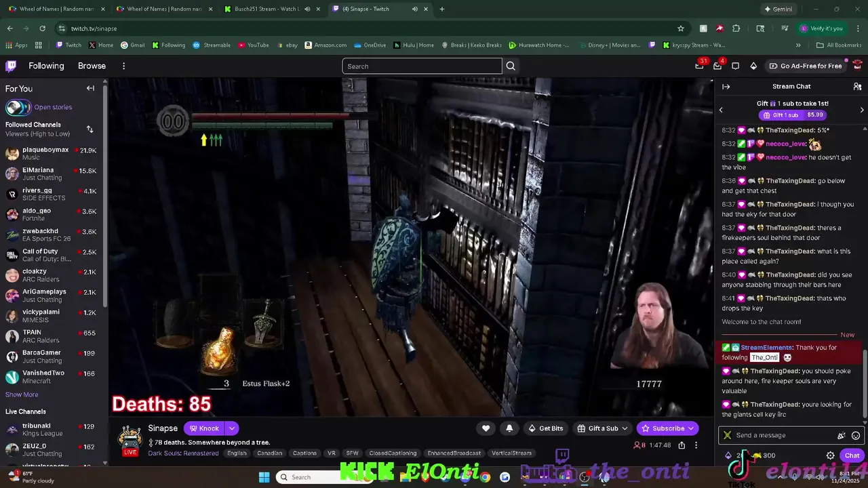This screenshot has width=868, height=488.
Task: Open the Windows Start menu
Action: [x=264, y=477]
